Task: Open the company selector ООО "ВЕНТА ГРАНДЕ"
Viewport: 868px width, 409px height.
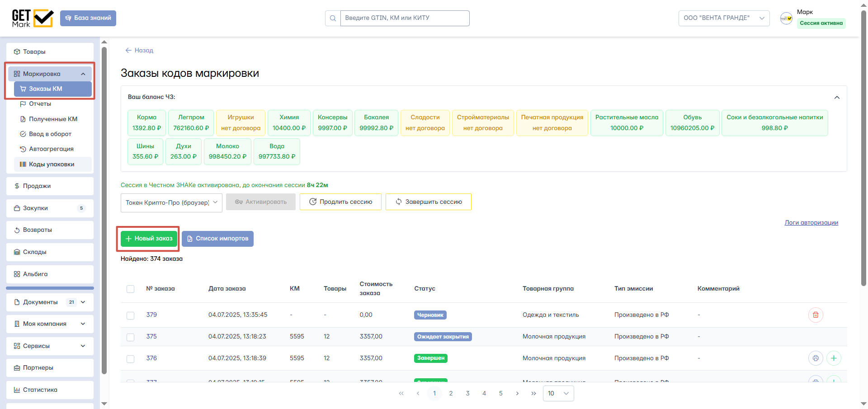Action: point(723,18)
